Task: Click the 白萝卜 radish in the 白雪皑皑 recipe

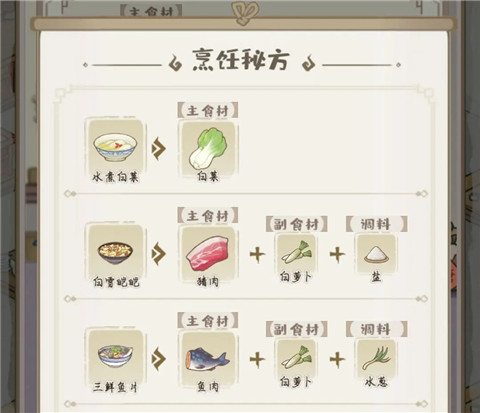Action: point(296,254)
